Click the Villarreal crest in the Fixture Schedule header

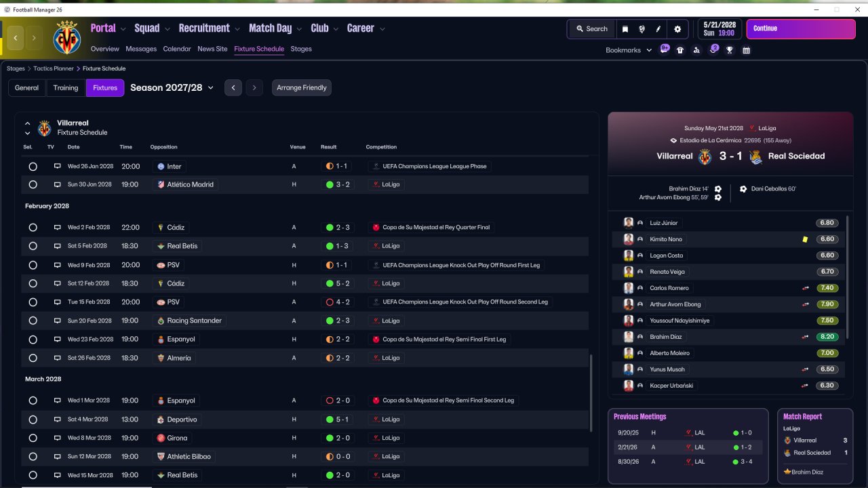click(x=45, y=128)
